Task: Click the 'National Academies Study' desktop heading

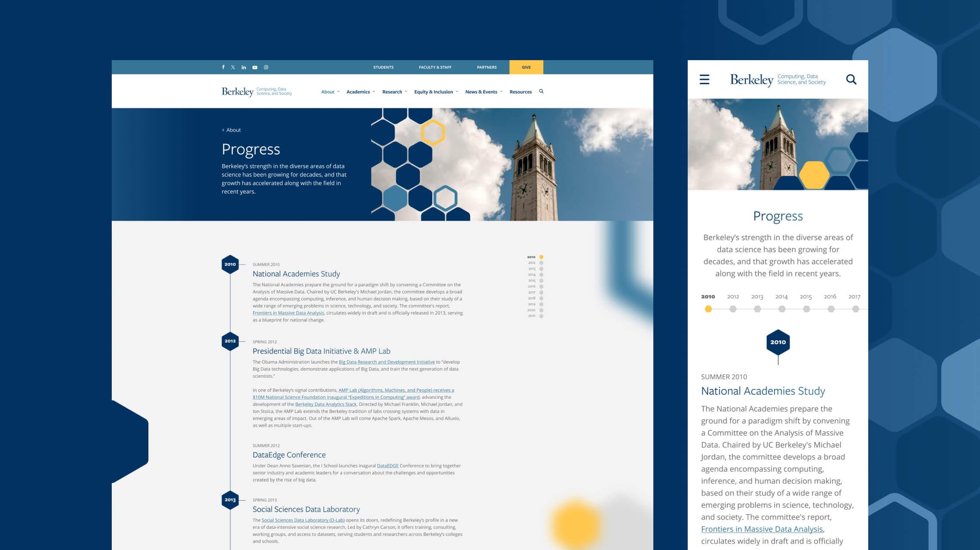Action: pos(296,274)
